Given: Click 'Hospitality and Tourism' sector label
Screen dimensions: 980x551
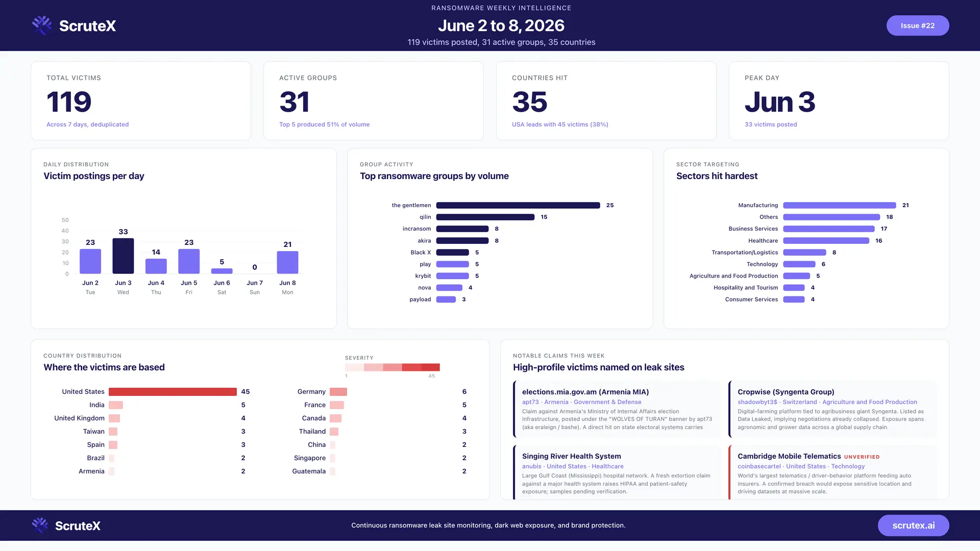Looking at the screenshot, I should pos(746,288).
